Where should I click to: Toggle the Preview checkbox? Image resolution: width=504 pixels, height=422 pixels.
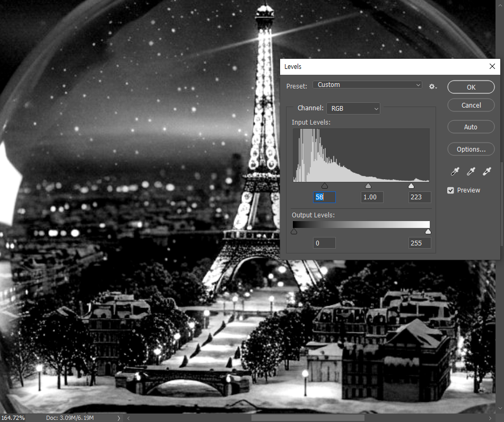pyautogui.click(x=450, y=190)
